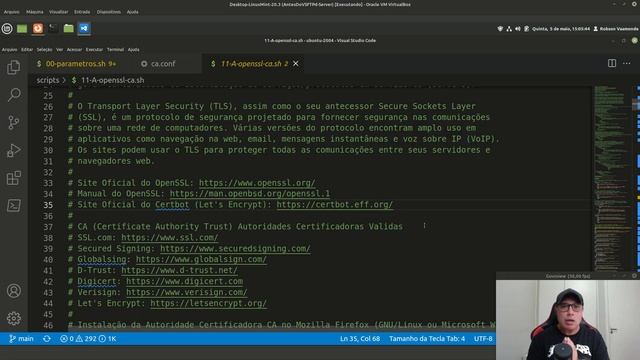Open the security shield tray icon
Image resolution: width=640 pixels, height=360 pixels.
(500, 29)
